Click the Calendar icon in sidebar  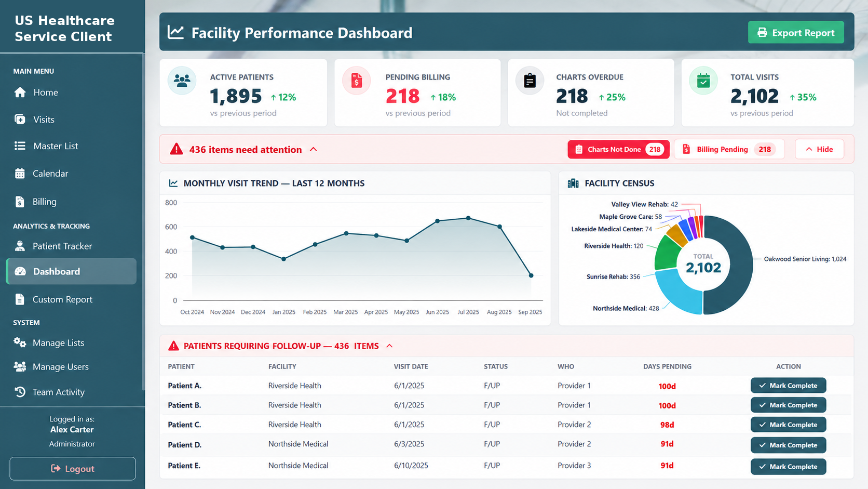[20, 174]
